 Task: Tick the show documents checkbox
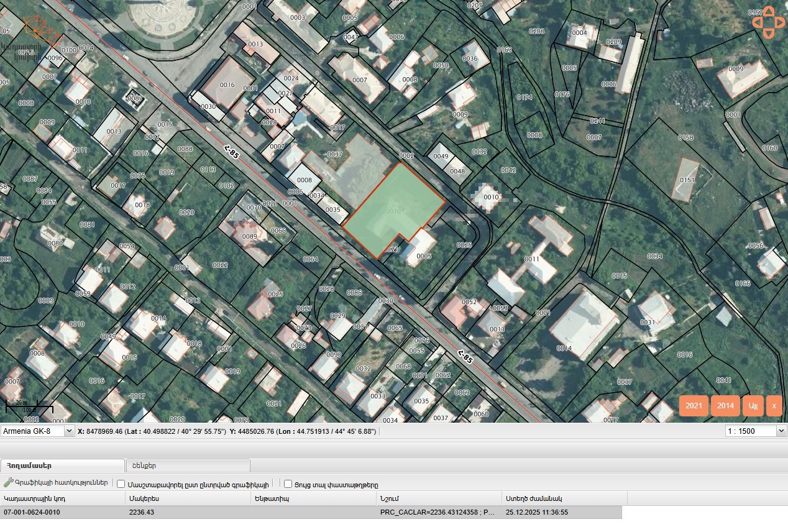[288, 484]
